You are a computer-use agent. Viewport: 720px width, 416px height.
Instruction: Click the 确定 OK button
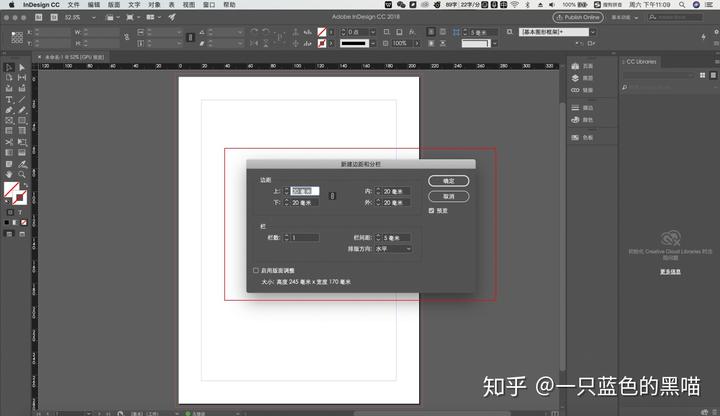pos(448,181)
